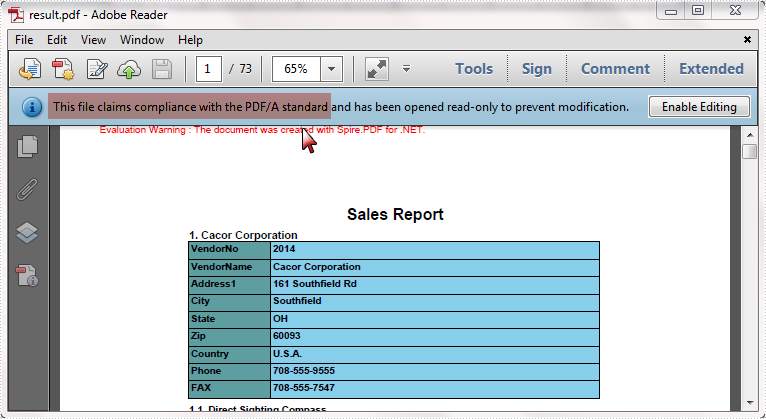Click the VendorName label cell
The height and width of the screenshot is (419, 766).
(230, 267)
